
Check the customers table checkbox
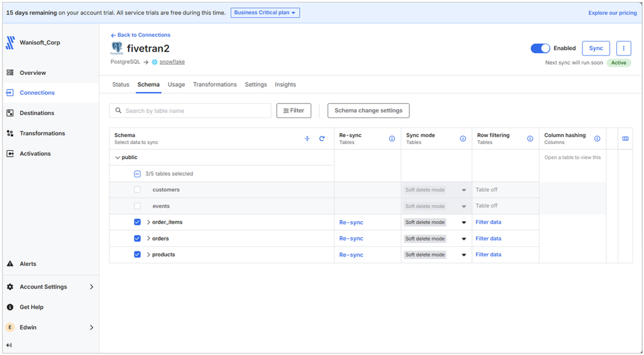point(137,190)
